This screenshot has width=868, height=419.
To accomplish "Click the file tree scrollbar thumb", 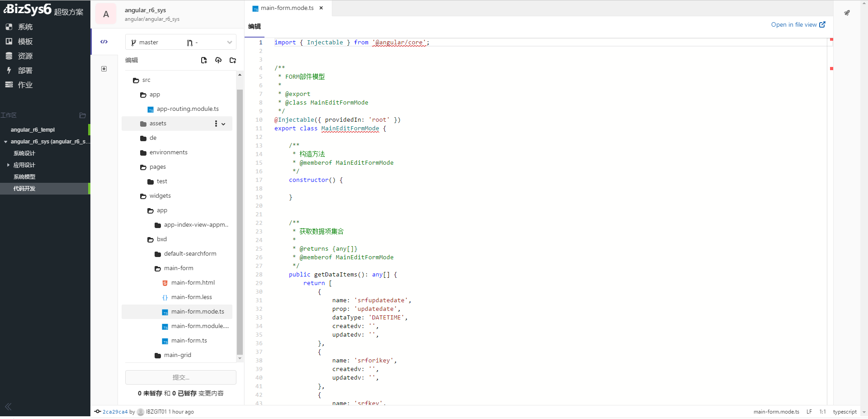I will click(x=240, y=222).
